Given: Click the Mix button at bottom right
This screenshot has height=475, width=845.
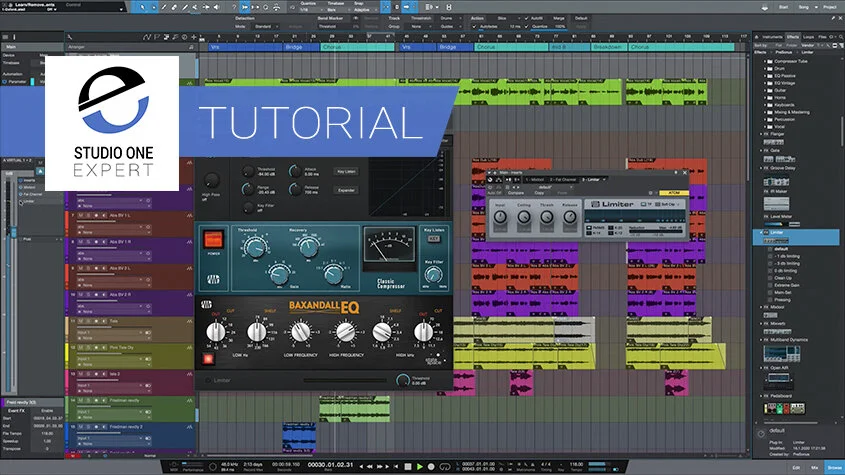Looking at the screenshot, I should point(815,467).
